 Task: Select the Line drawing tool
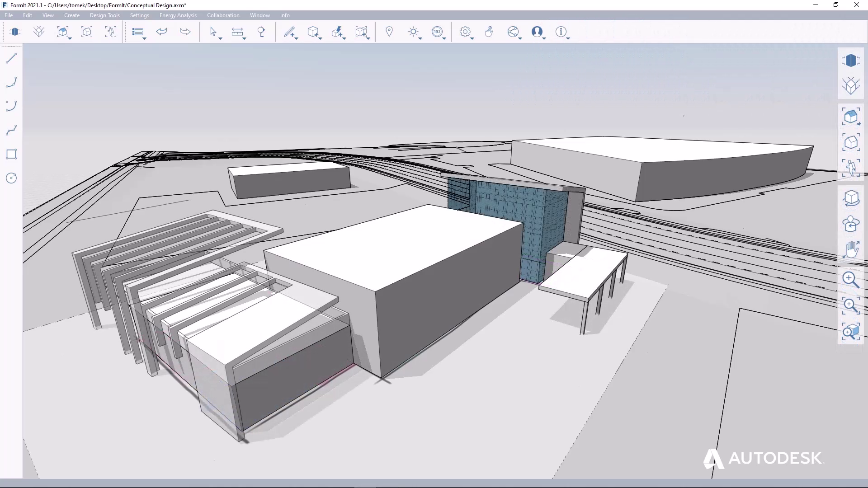[x=12, y=58]
